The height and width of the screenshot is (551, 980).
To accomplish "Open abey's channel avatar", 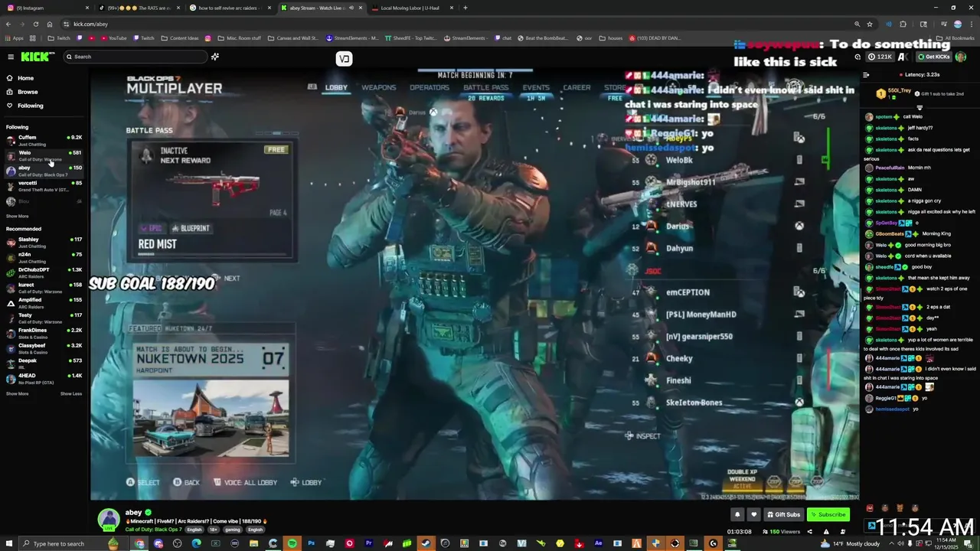I will (x=109, y=518).
